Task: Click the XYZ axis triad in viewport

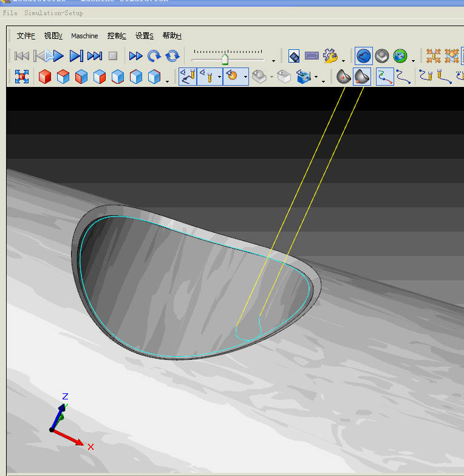Action: pos(71,422)
